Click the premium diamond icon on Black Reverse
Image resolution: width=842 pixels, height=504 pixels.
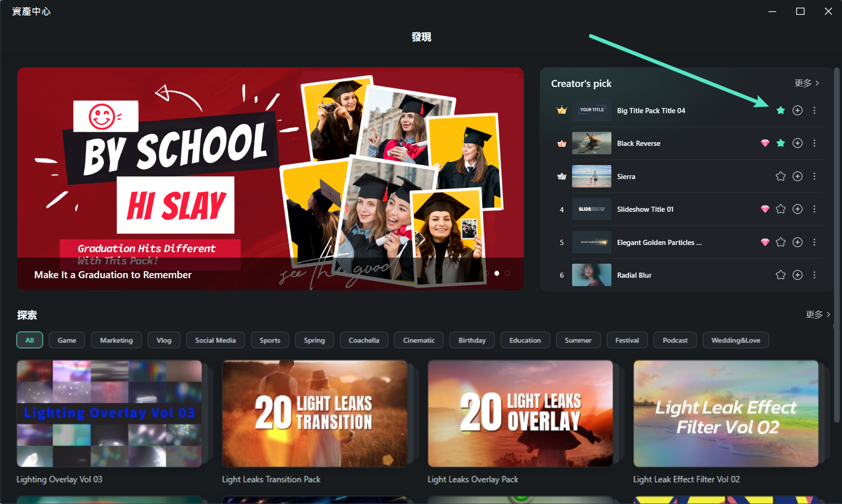click(x=765, y=143)
